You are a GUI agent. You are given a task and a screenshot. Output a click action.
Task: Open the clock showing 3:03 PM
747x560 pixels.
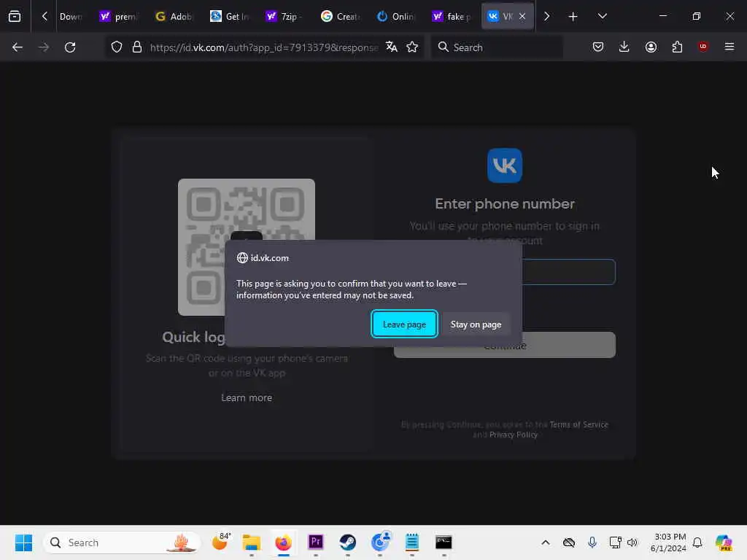pos(669,542)
